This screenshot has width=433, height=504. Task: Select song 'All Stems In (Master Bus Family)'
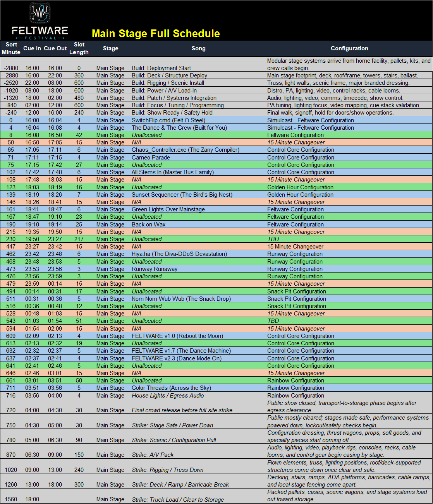tap(173, 172)
